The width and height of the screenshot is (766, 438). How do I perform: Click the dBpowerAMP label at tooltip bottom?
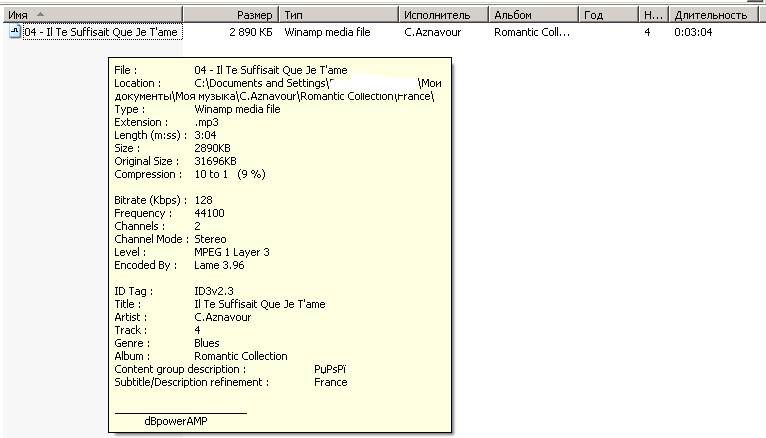[176, 421]
